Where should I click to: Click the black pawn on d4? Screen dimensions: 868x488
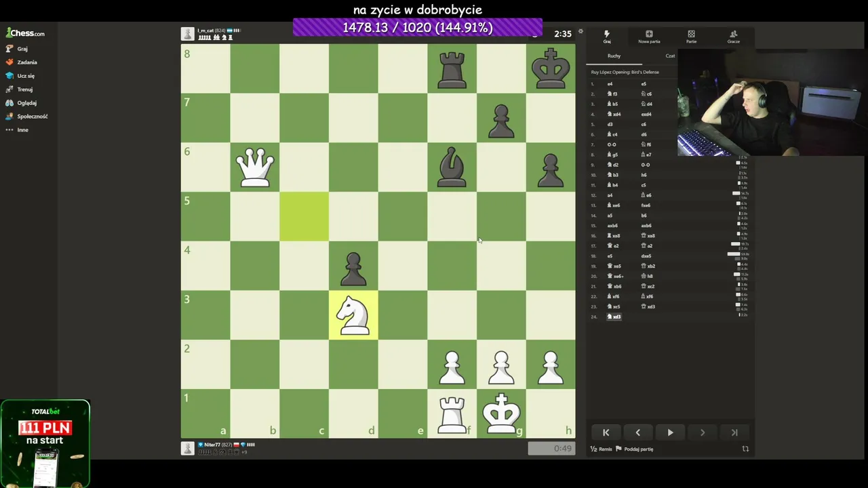tap(353, 266)
